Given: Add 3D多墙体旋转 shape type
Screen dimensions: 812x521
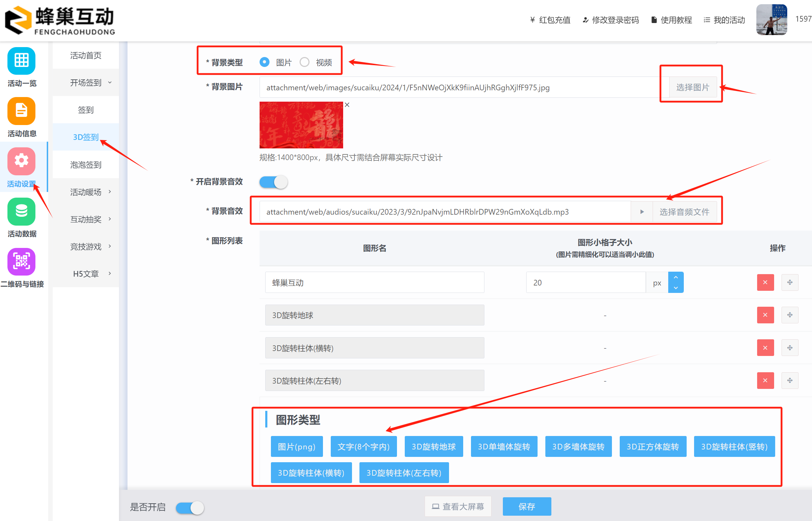Looking at the screenshot, I should pos(579,447).
